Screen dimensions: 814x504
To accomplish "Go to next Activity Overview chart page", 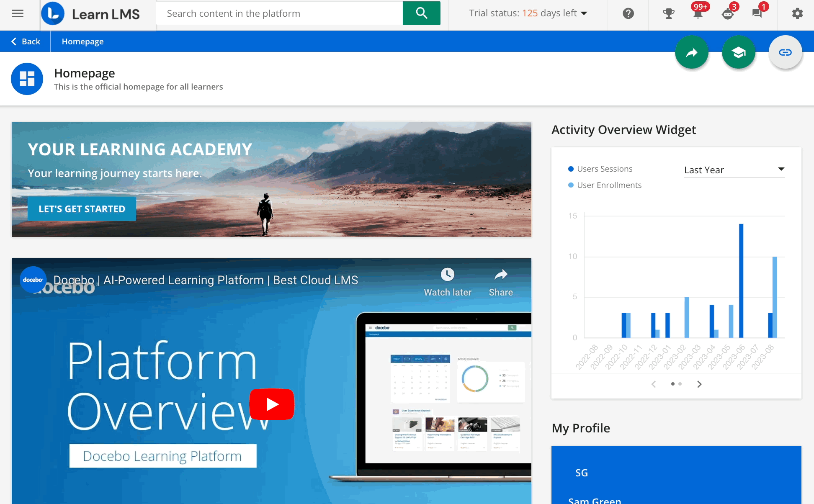I will [699, 384].
